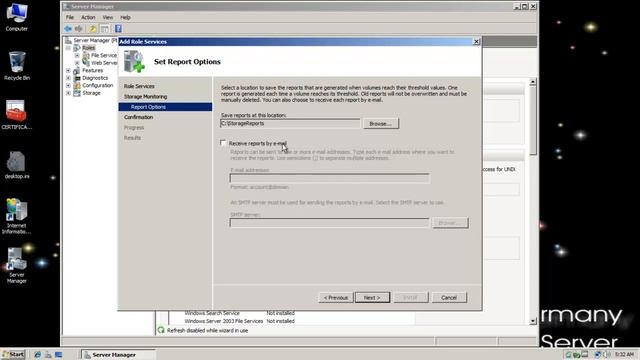Screen dimensions: 640x360
Task: Click Browse next to save reports location
Action: pyautogui.click(x=380, y=124)
